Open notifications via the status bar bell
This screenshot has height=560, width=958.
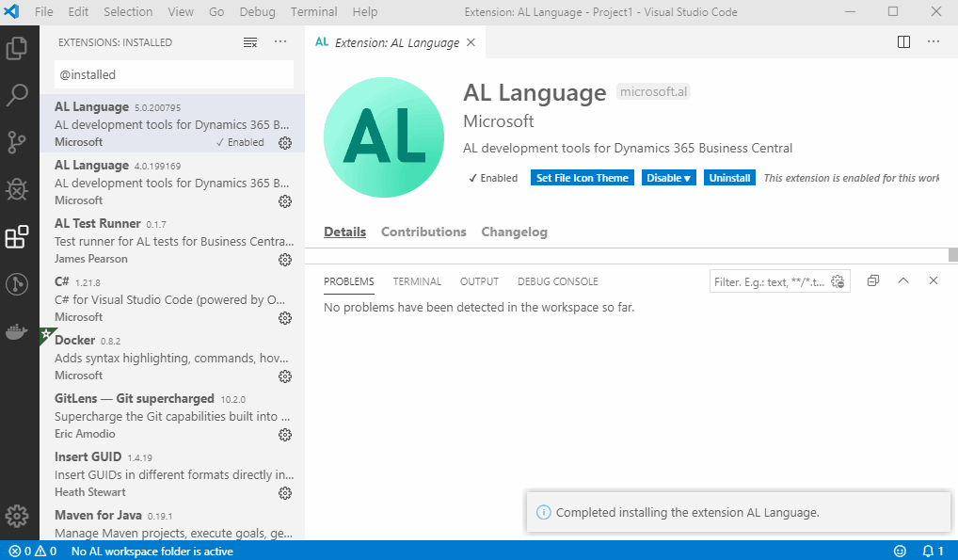click(930, 551)
